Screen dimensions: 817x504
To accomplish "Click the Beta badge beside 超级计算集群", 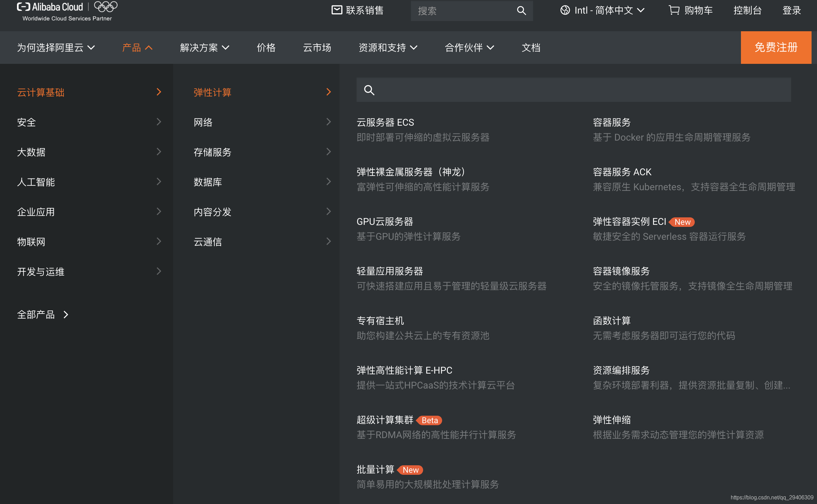I will 429,420.
